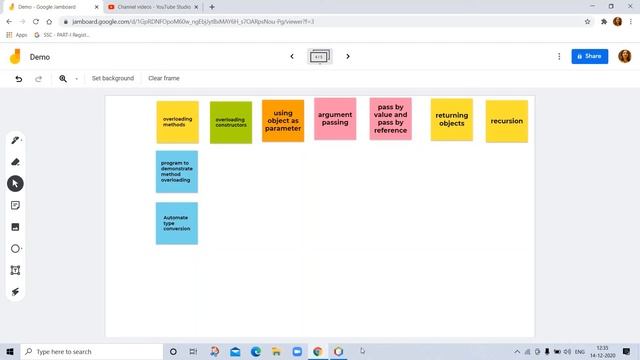Open the volume control in the tray
This screenshot has height=360, width=640.
click(x=567, y=351)
